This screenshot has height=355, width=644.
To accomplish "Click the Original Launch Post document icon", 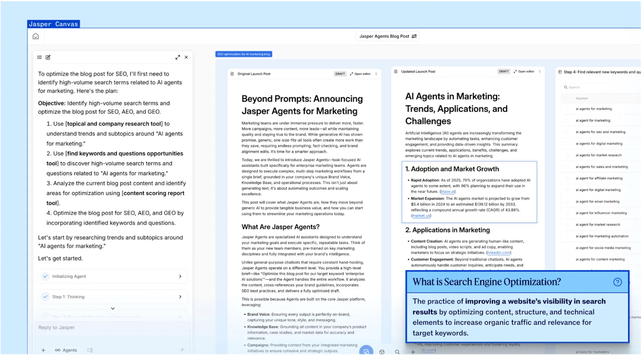I will pyautogui.click(x=232, y=74).
